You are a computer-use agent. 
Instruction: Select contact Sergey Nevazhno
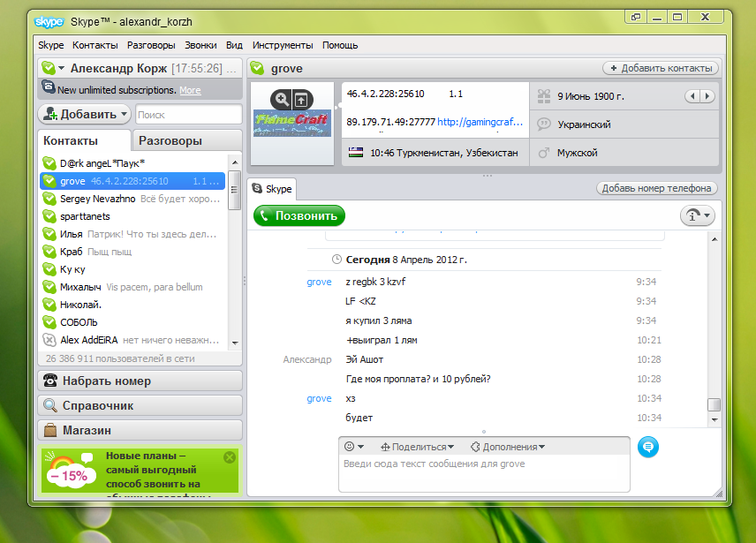pyautogui.click(x=132, y=199)
